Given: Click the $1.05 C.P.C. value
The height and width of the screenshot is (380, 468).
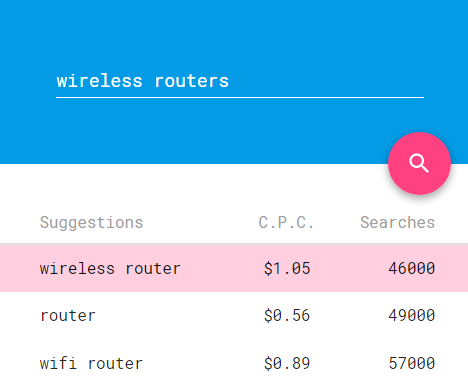Looking at the screenshot, I should point(287,268).
